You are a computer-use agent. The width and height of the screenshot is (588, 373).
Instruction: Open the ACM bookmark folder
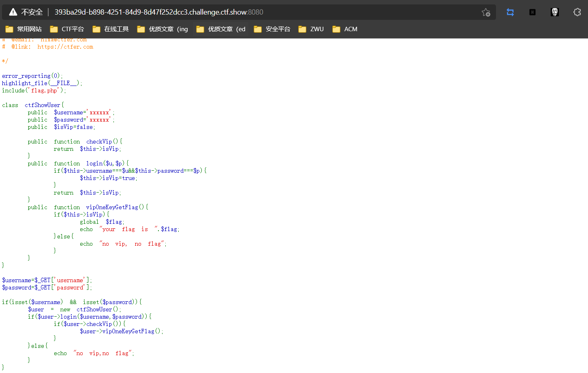345,29
